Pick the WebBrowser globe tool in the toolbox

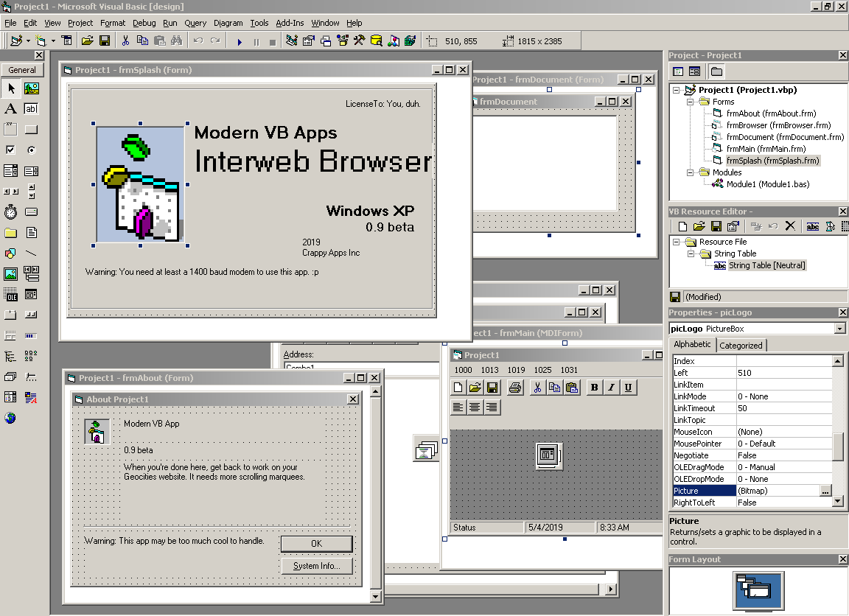10,418
